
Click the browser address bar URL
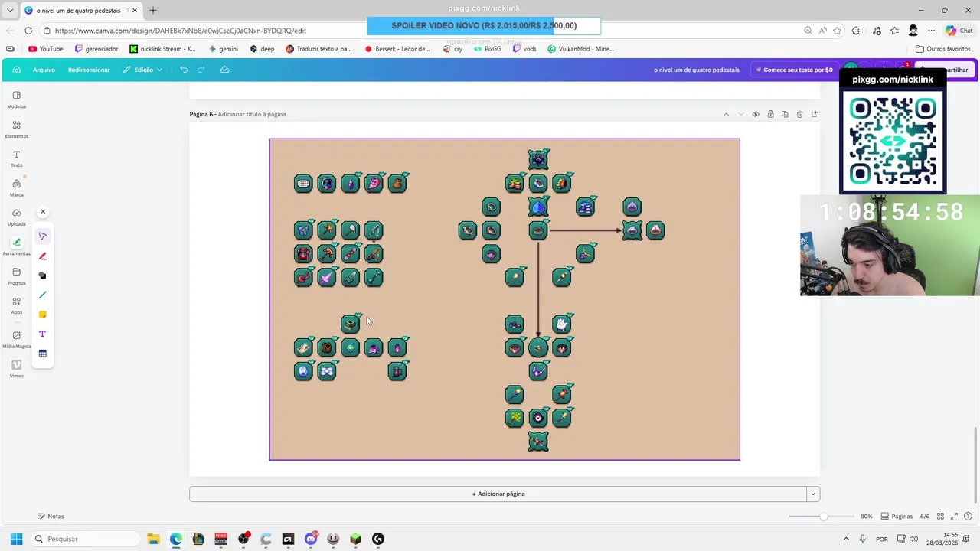pyautogui.click(x=181, y=31)
